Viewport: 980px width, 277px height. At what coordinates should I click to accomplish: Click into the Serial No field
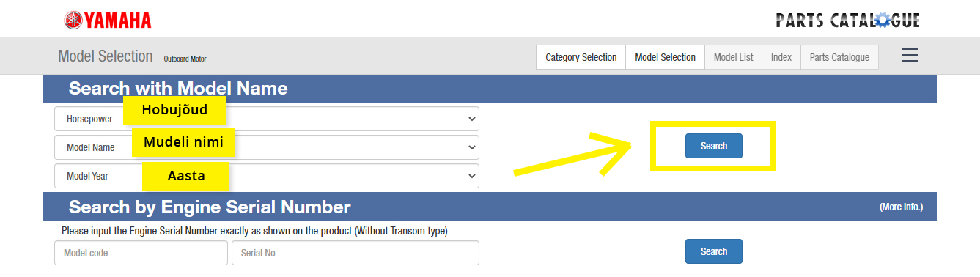(355, 253)
